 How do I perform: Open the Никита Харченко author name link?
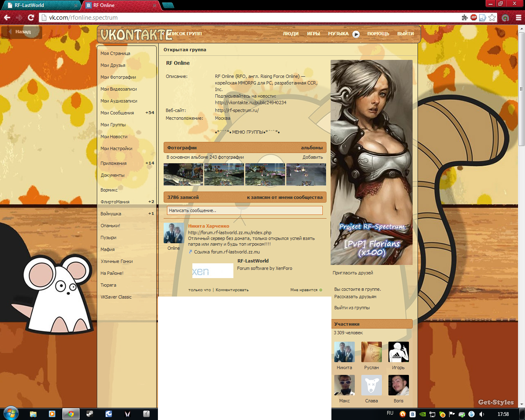tap(208, 226)
